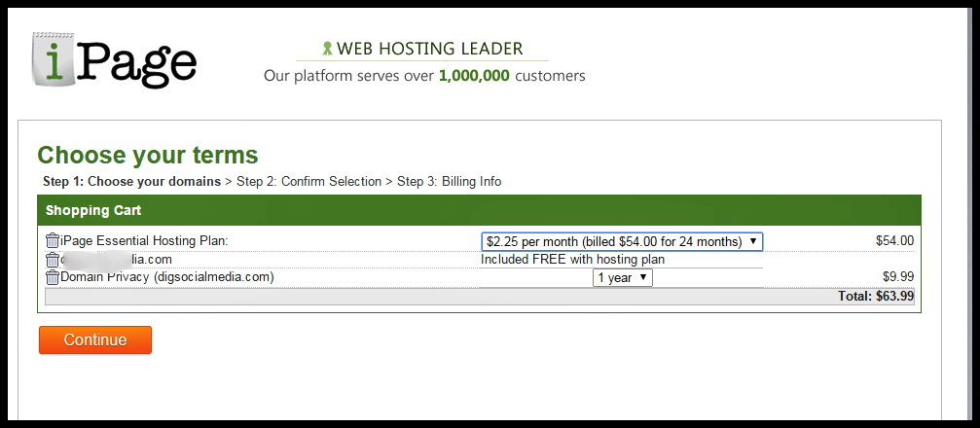Remove iPage Essential Hosting Plan via trash icon
Image resolution: width=980 pixels, height=428 pixels.
(x=53, y=240)
